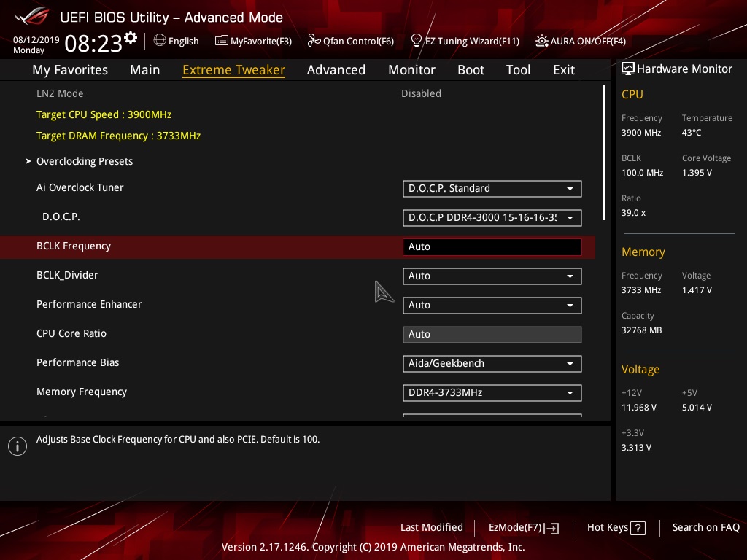Viewport: 747px width, 560px height.
Task: Click the Ai Overclock Tuner label
Action: click(x=80, y=187)
